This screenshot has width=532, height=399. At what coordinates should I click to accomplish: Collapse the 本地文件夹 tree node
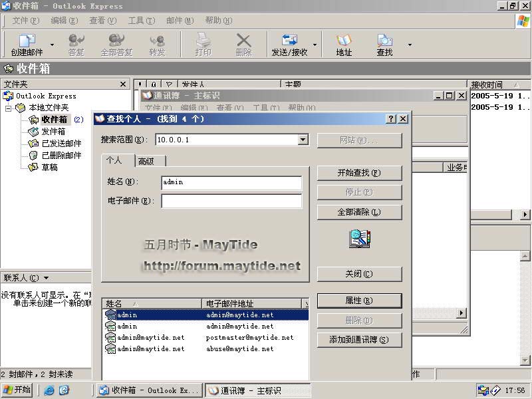(9, 108)
